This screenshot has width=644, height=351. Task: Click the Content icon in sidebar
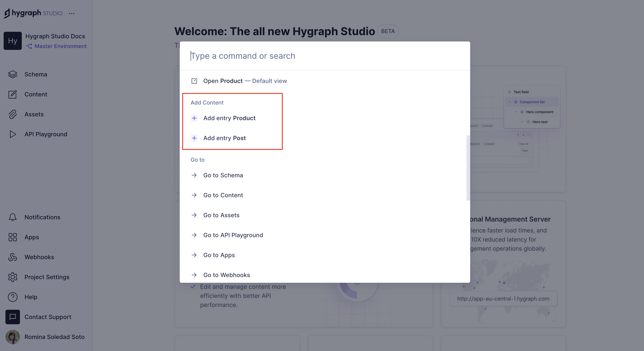[12, 94]
